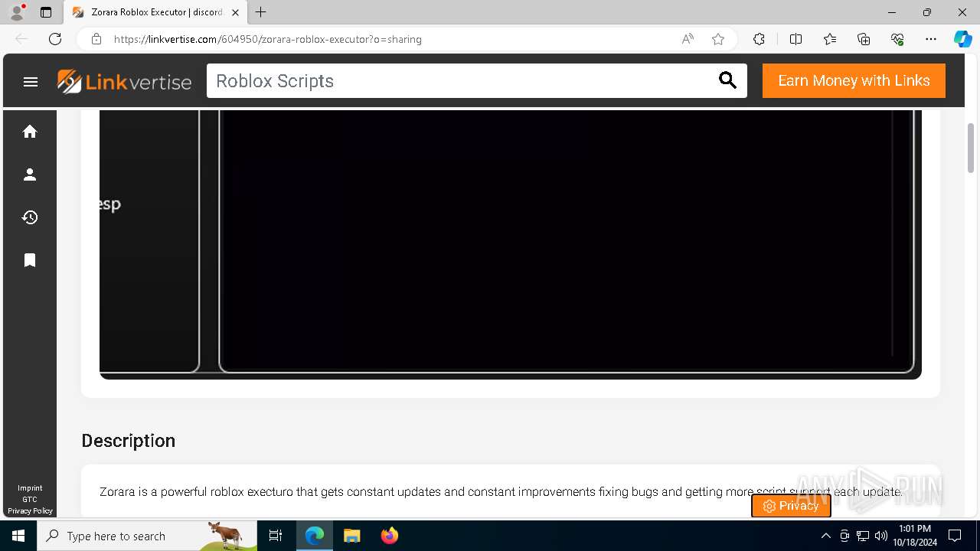The height and width of the screenshot is (551, 980).
Task: Open the Privacy Policy link
Action: 30,510
